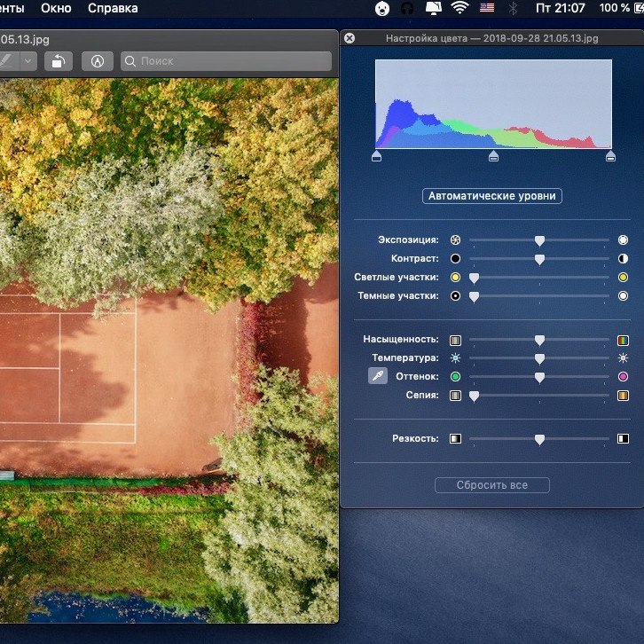The height and width of the screenshot is (644, 644).
Task: Click the Темные участки slider thumb
Action: coord(474,297)
